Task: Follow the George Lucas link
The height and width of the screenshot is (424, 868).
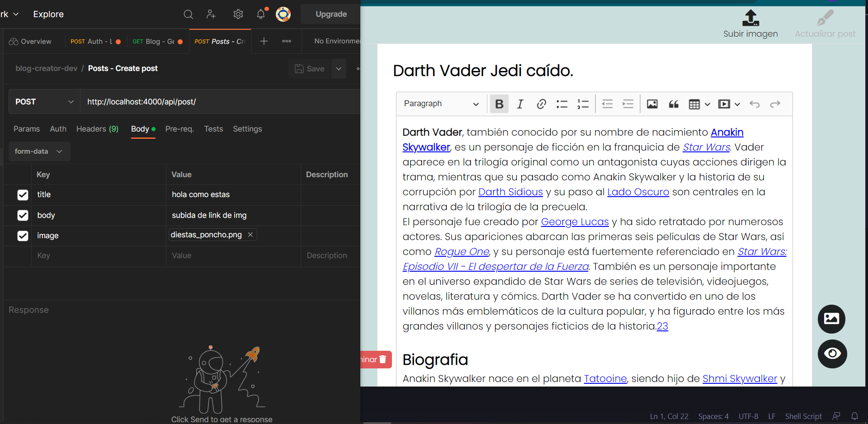Action: [575, 221]
